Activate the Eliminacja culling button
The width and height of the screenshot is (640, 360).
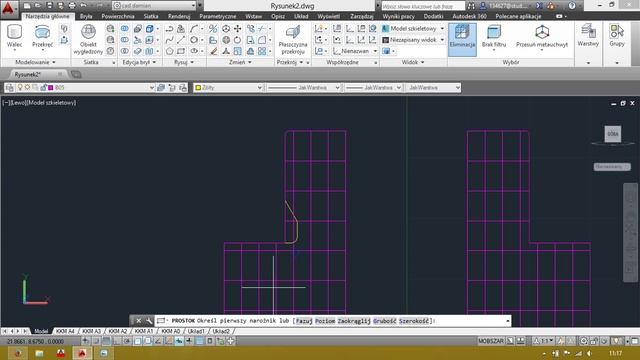(x=462, y=39)
